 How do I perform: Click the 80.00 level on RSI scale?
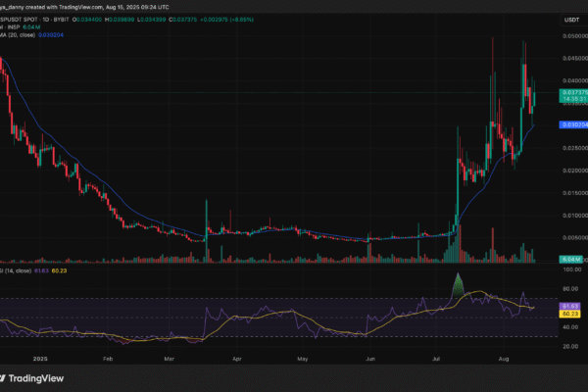coord(571,289)
